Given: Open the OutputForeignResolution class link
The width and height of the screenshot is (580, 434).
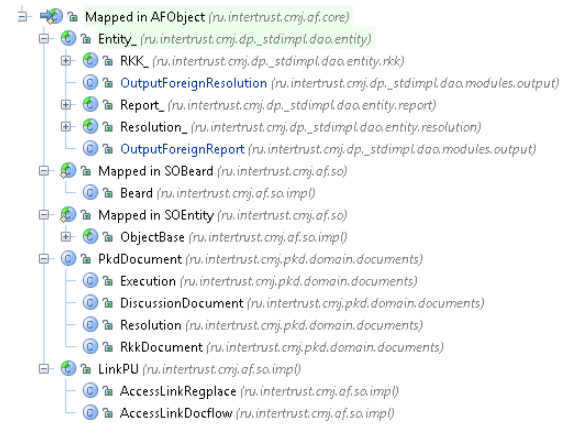Looking at the screenshot, I should point(193,83).
